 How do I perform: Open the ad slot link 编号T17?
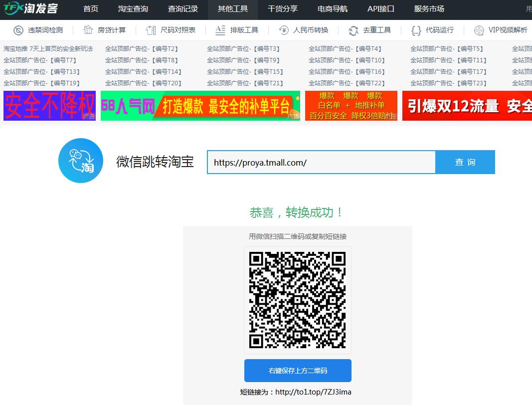coord(449,72)
